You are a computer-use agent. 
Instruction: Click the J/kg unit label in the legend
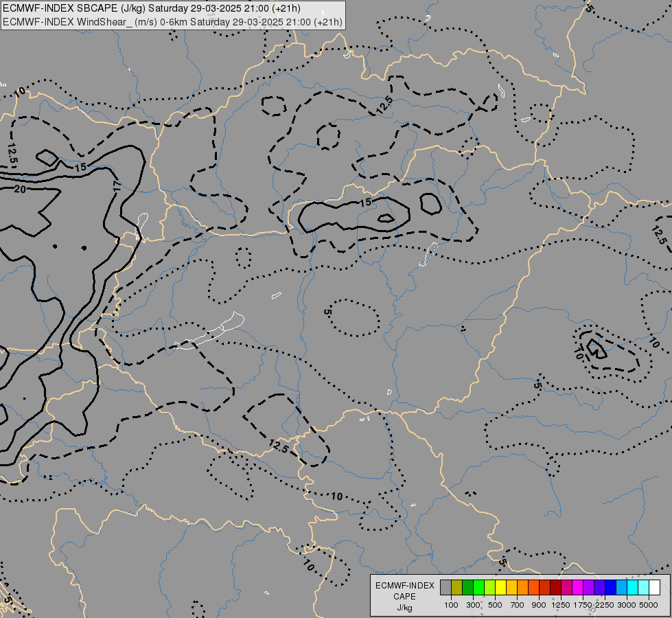404,608
